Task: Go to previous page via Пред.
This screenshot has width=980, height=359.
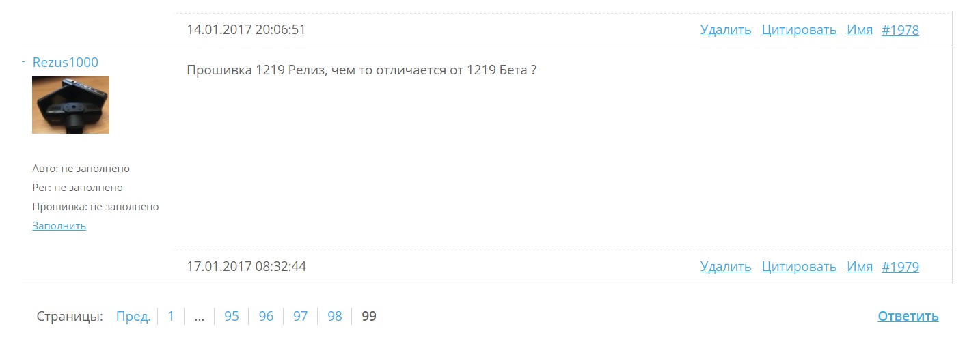Action: [133, 317]
